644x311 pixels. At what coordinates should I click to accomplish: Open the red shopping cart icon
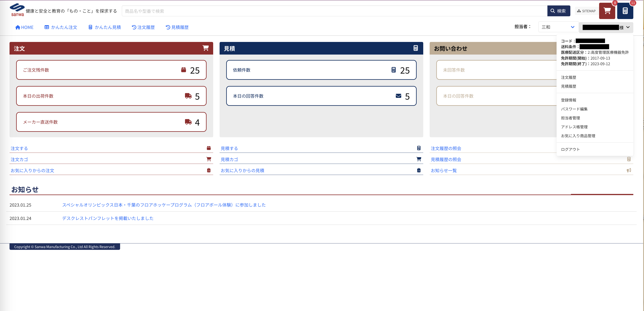point(607,11)
